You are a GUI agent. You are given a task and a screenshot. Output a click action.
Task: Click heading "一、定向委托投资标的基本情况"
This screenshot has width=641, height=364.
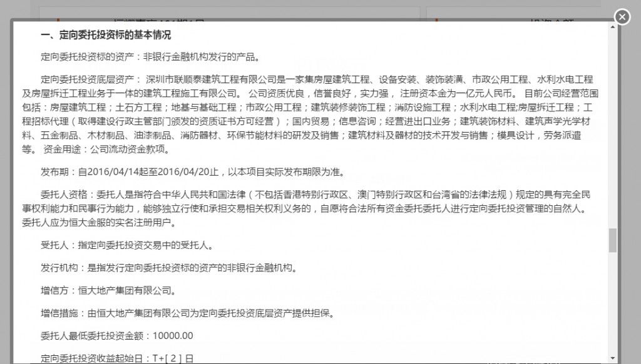click(106, 35)
